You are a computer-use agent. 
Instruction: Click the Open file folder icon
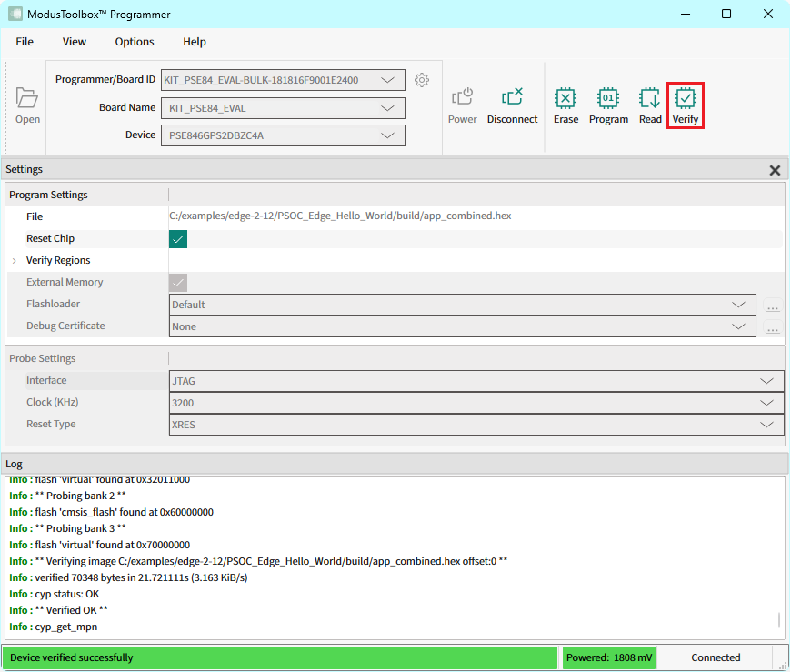pyautogui.click(x=27, y=98)
